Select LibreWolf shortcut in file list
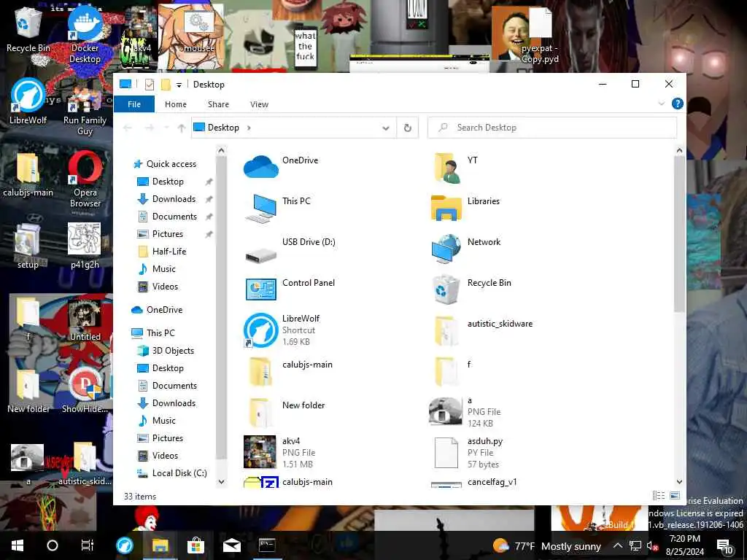 282,330
